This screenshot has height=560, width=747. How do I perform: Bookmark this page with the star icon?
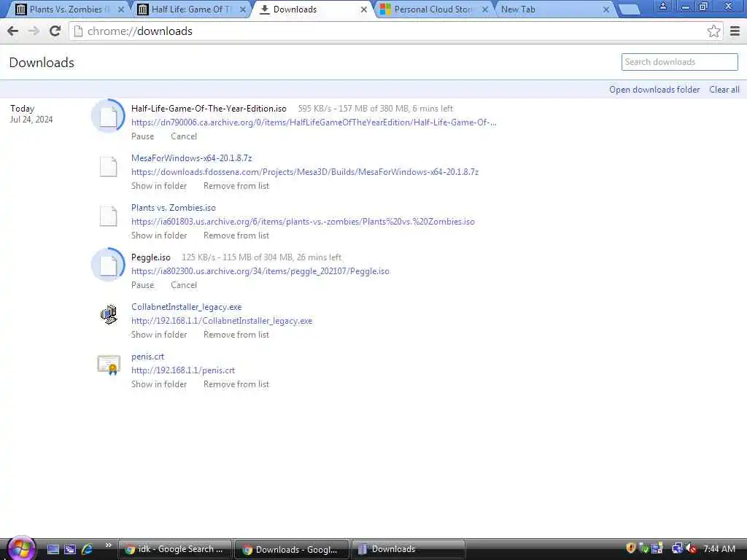point(713,31)
